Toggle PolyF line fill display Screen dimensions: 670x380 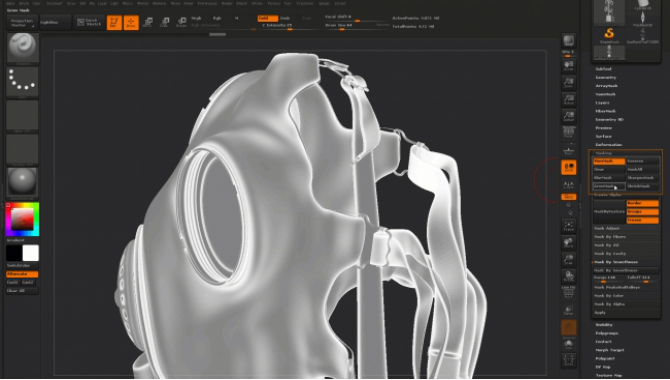point(569,293)
